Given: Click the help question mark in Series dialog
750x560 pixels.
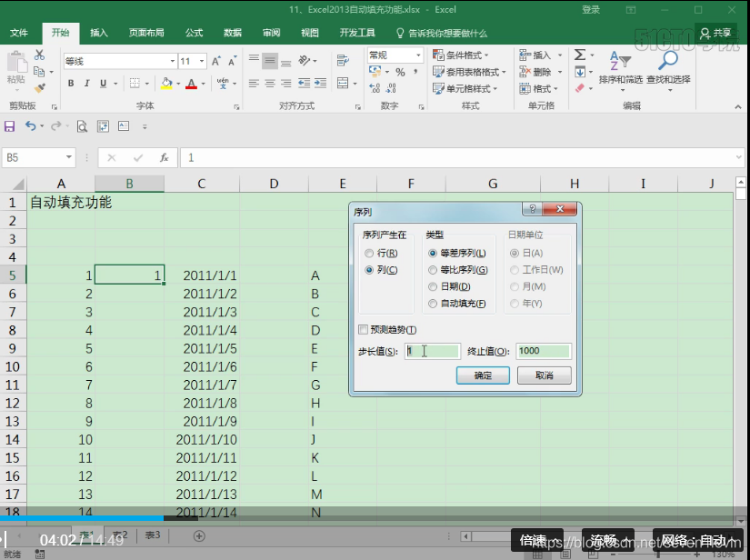Looking at the screenshot, I should pos(532,209).
